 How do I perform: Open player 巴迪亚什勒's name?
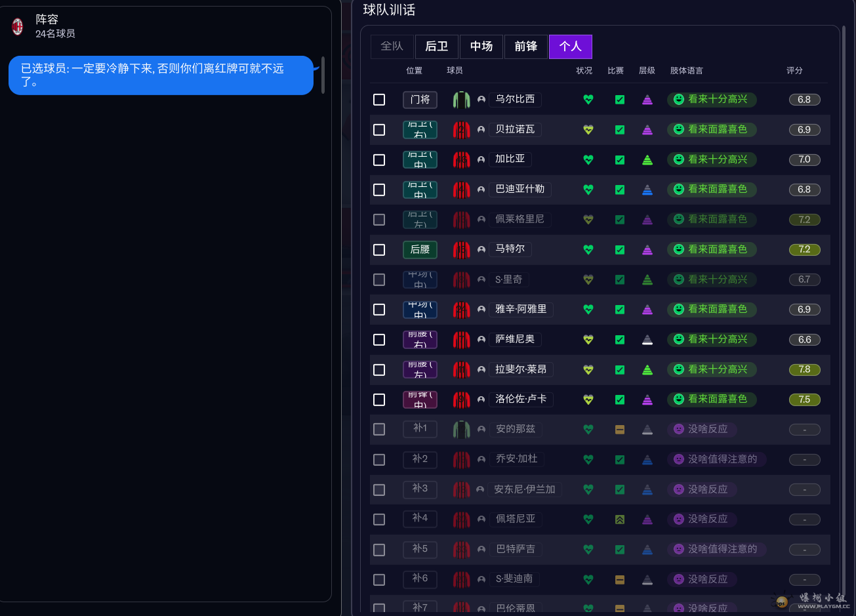point(520,189)
